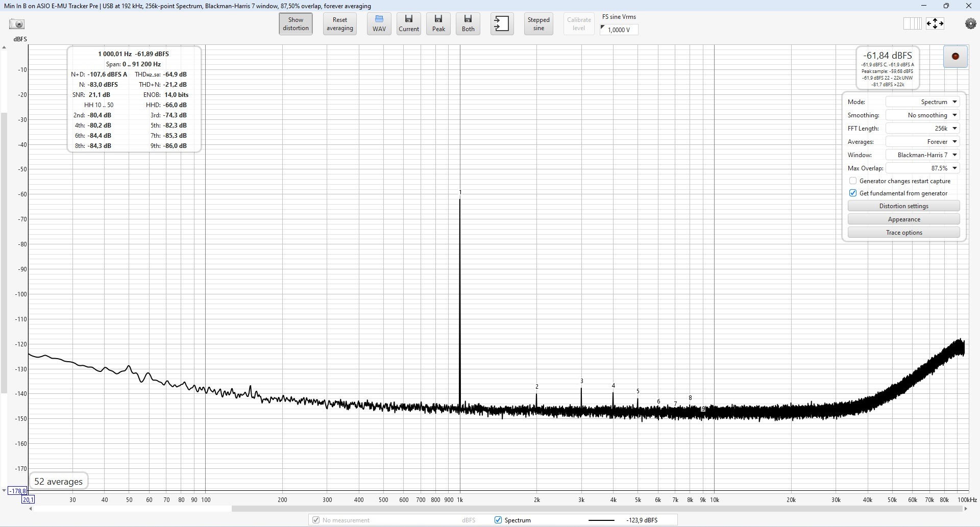Screen dimensions: 980x527
Task: Click the Calibrate level button
Action: [x=579, y=24]
